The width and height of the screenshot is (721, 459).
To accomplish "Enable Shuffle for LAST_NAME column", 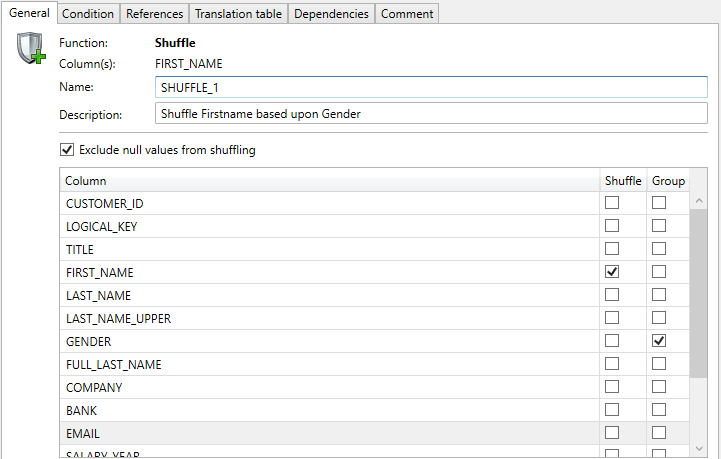I will pos(612,295).
